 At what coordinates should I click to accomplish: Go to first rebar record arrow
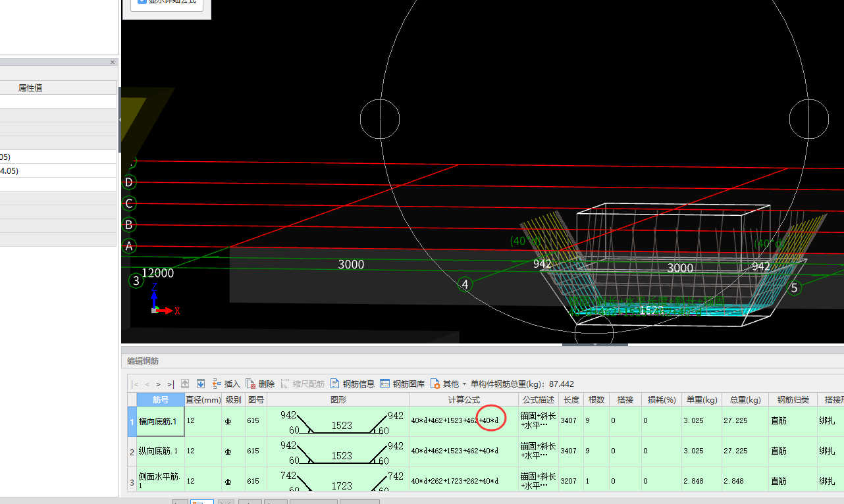tap(135, 384)
